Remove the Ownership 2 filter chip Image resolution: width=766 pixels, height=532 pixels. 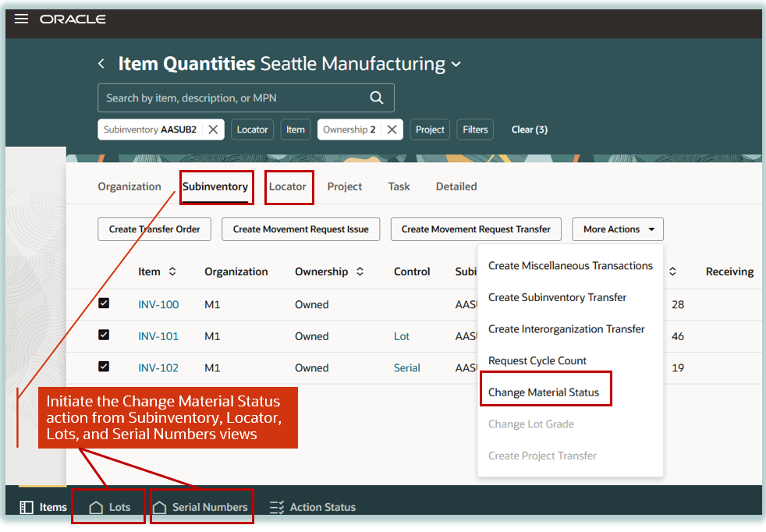click(x=392, y=129)
